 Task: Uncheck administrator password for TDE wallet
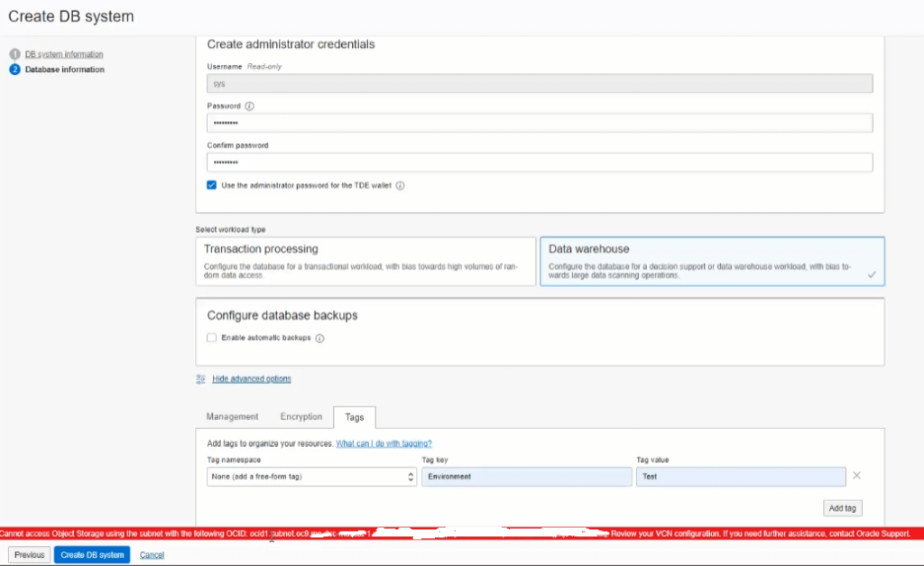(x=212, y=185)
